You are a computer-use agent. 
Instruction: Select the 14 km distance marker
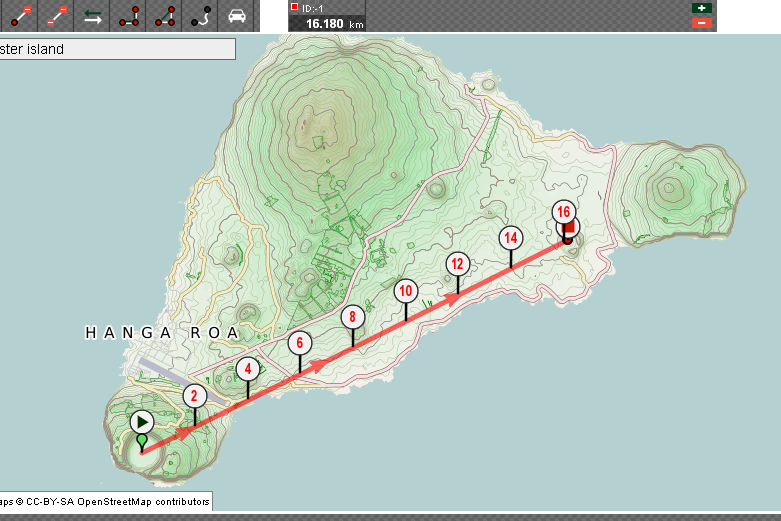click(511, 237)
